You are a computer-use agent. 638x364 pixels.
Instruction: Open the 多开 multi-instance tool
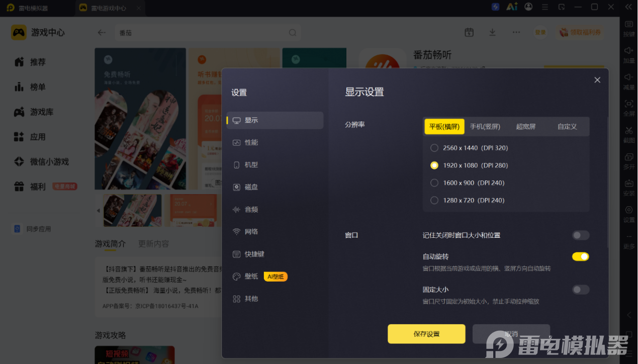(x=629, y=161)
